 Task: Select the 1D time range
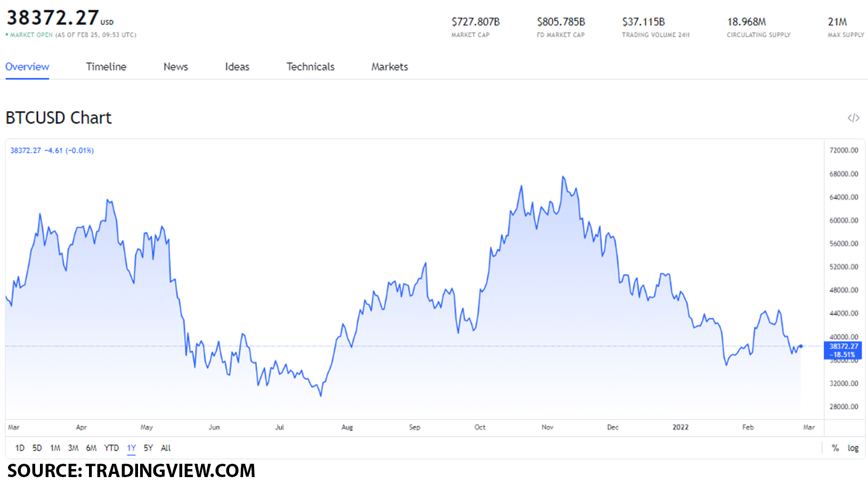20,448
